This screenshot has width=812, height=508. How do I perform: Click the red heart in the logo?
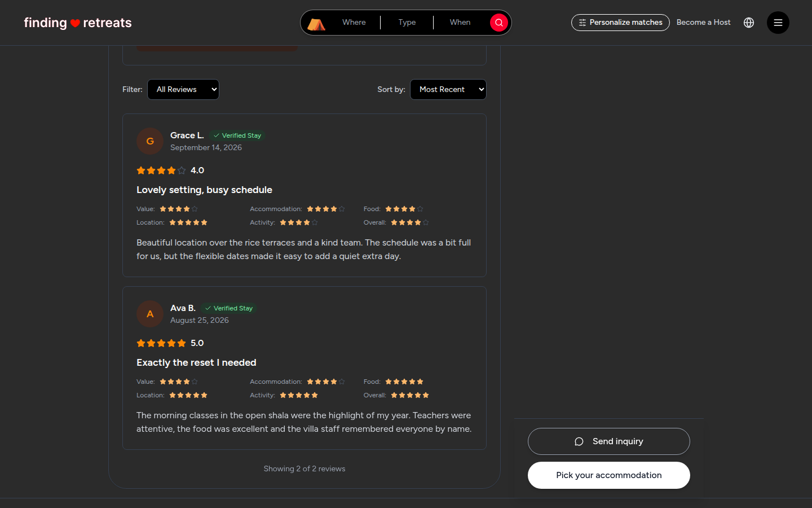click(75, 23)
